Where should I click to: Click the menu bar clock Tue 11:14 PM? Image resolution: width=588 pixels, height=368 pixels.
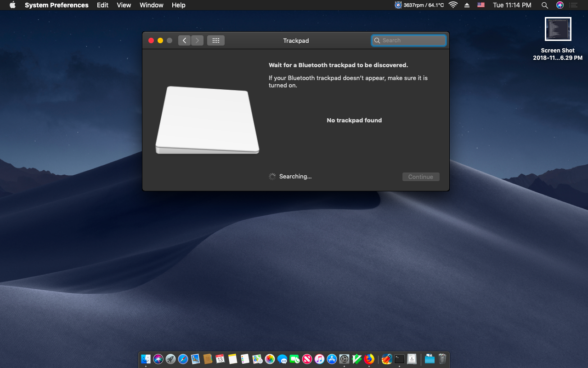tap(512, 5)
